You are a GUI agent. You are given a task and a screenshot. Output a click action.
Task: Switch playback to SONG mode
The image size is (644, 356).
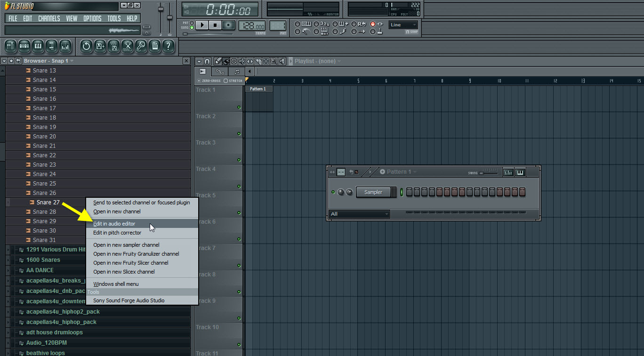click(x=192, y=27)
